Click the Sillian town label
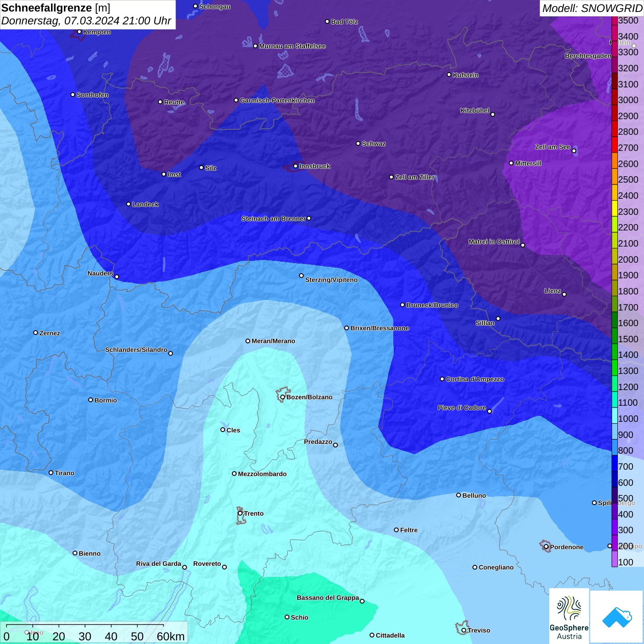 pos(485,323)
